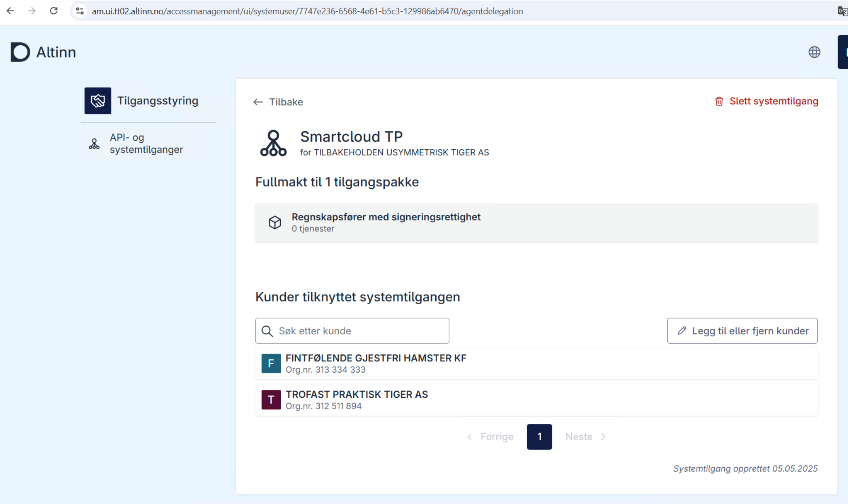The width and height of the screenshot is (848, 504).
Task: Click 'Systemtilgang opprettet 05.05.2025' text
Action: pyautogui.click(x=745, y=468)
